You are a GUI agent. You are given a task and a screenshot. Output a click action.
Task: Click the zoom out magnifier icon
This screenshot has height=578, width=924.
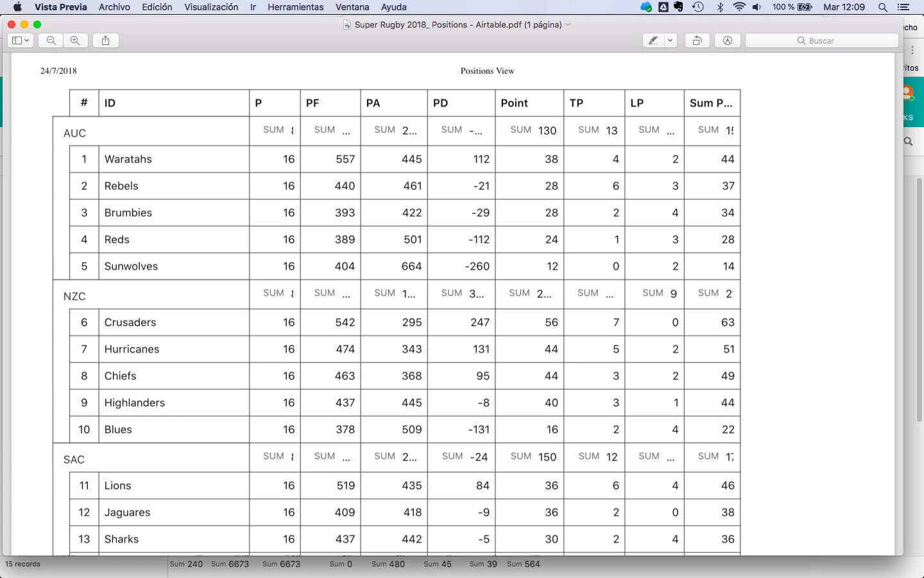[51, 40]
